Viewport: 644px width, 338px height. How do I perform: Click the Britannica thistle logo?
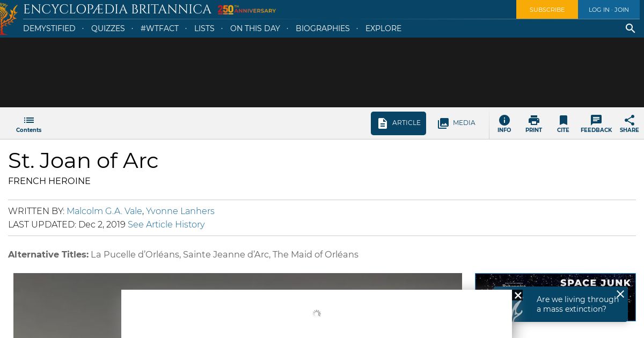8,19
